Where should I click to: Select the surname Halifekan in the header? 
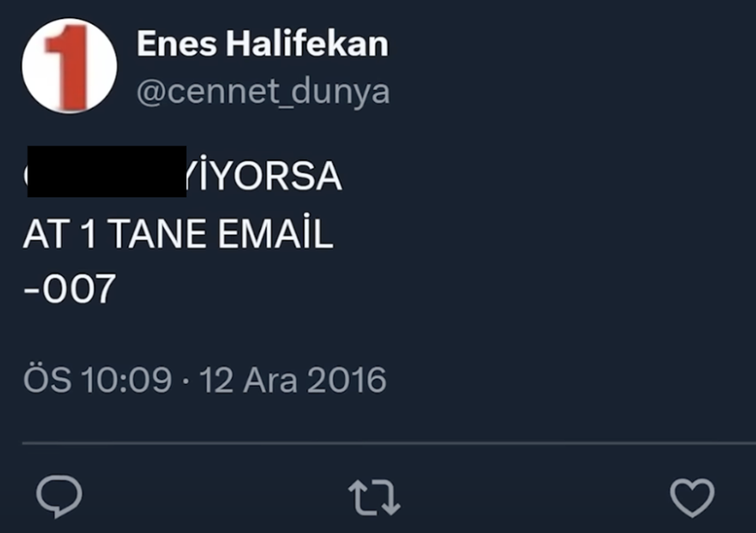(x=307, y=43)
